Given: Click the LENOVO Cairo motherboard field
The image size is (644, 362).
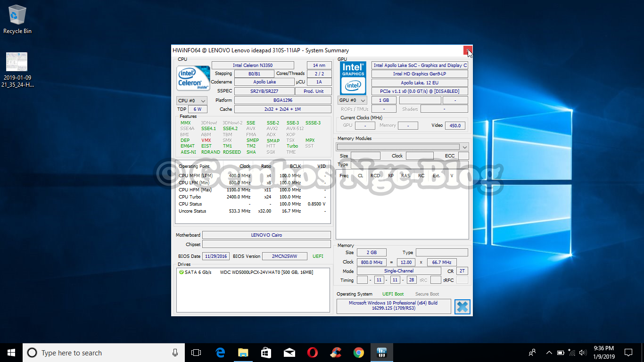Looking at the screenshot, I should pos(266,235).
